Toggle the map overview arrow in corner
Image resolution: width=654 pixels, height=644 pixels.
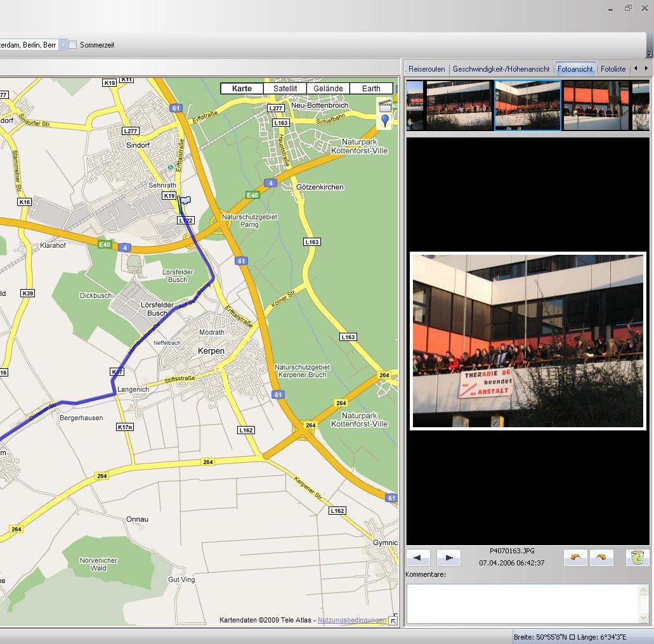click(393, 621)
